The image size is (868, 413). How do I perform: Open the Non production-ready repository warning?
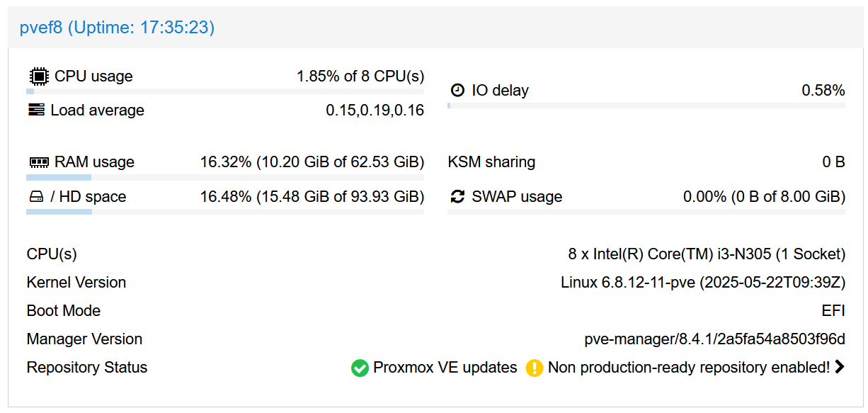688,368
